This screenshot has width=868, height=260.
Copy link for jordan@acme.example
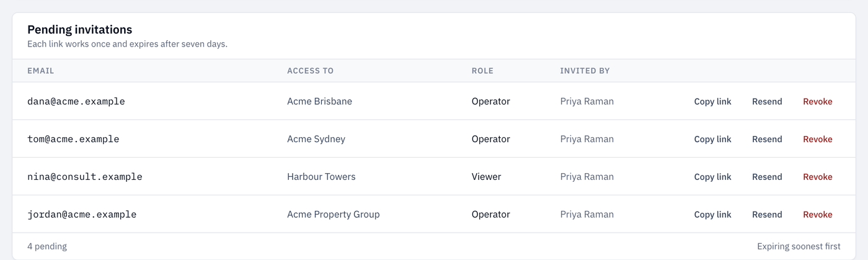tap(712, 215)
